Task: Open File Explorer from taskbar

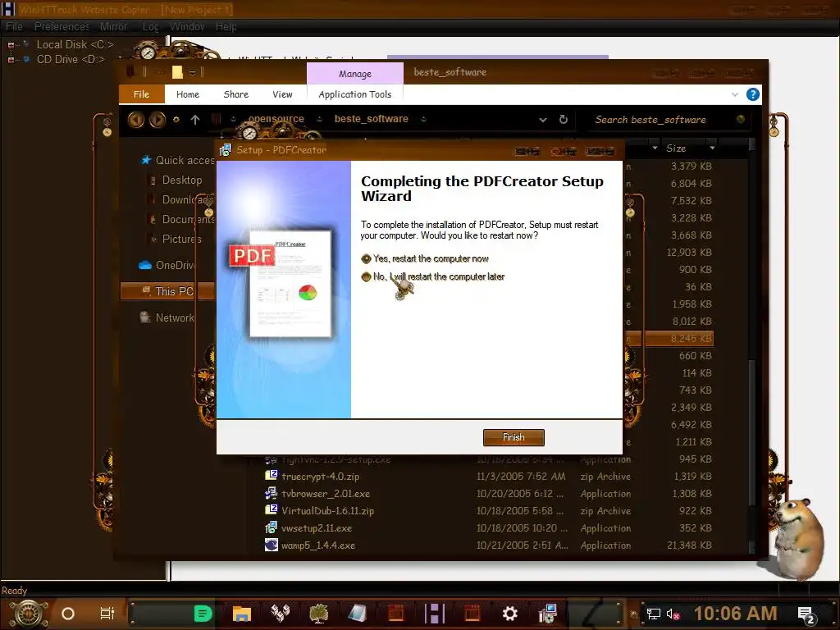Action: (x=242, y=614)
